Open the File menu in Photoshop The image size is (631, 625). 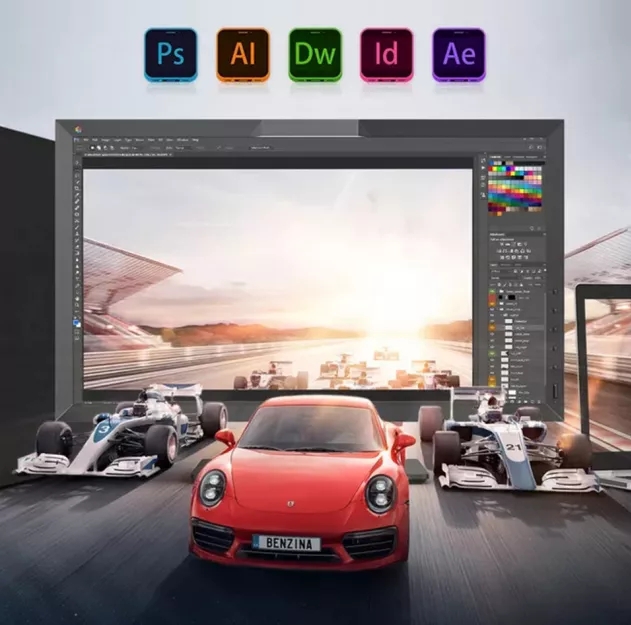pyautogui.click(x=86, y=140)
